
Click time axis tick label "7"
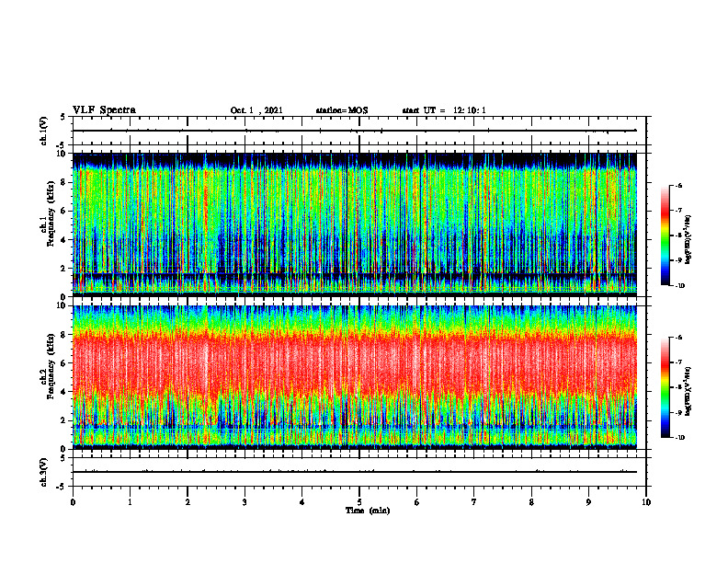(474, 502)
